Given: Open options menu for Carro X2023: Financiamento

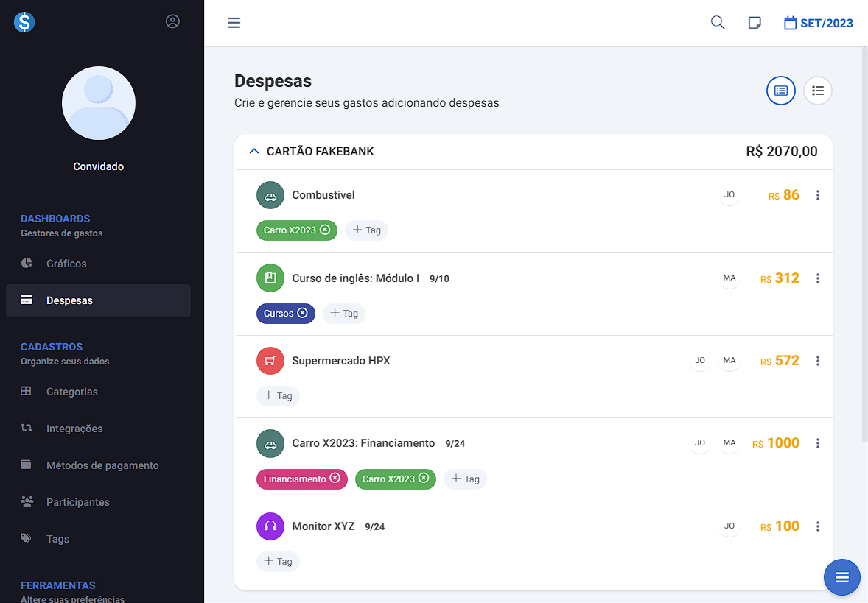Looking at the screenshot, I should point(817,443).
